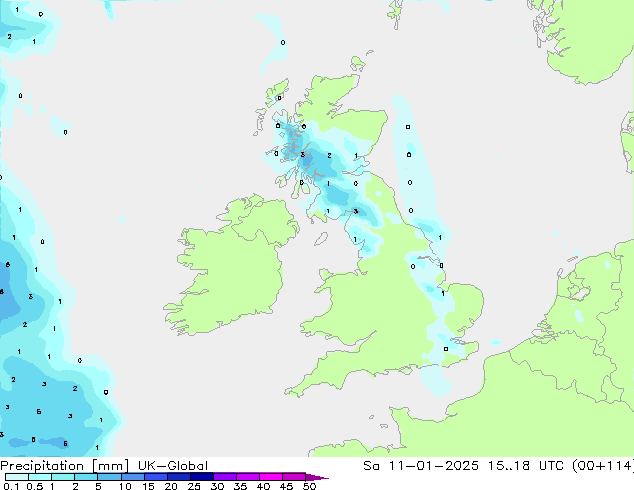
Task: Click legend swatch between 10 and 15
Action: click(132, 477)
